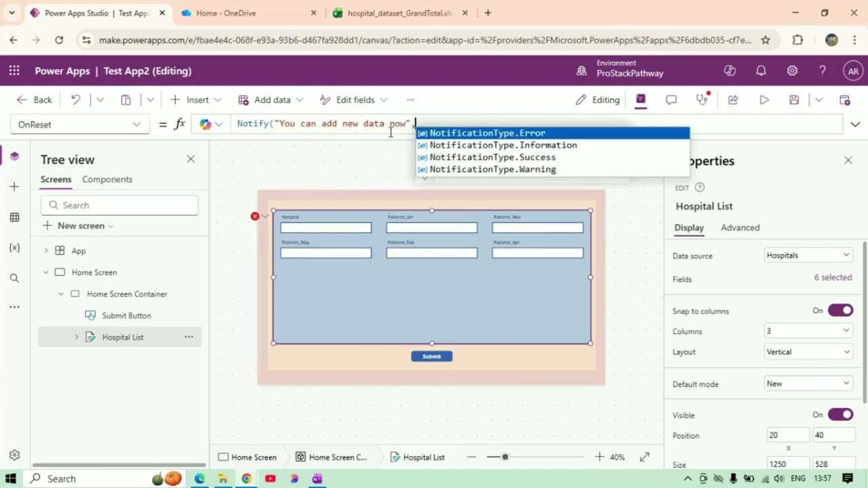Open the Comments icon in toolbar
This screenshot has height=488, width=868.
(x=671, y=100)
